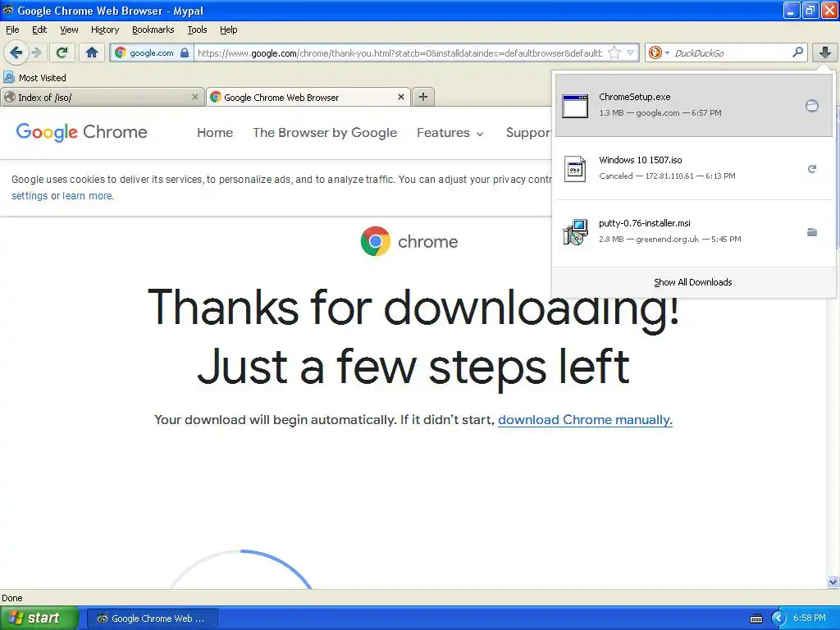The height and width of the screenshot is (630, 840).
Task: Click Show All Downloads
Action: point(692,282)
